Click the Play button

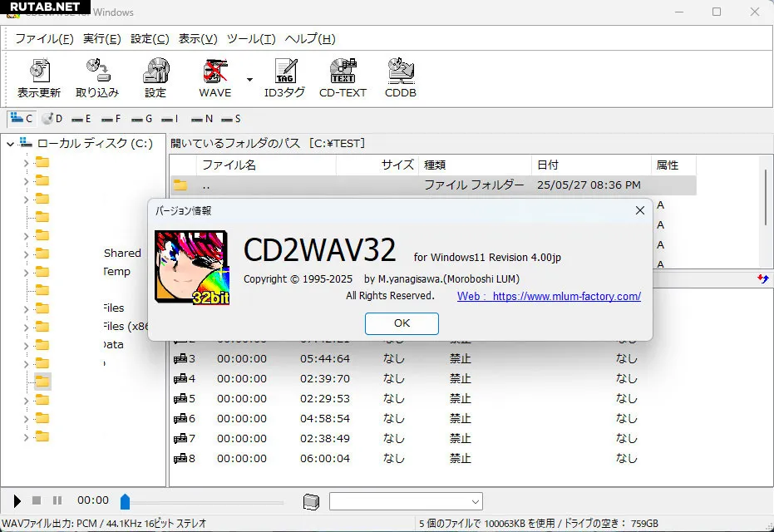click(x=17, y=501)
